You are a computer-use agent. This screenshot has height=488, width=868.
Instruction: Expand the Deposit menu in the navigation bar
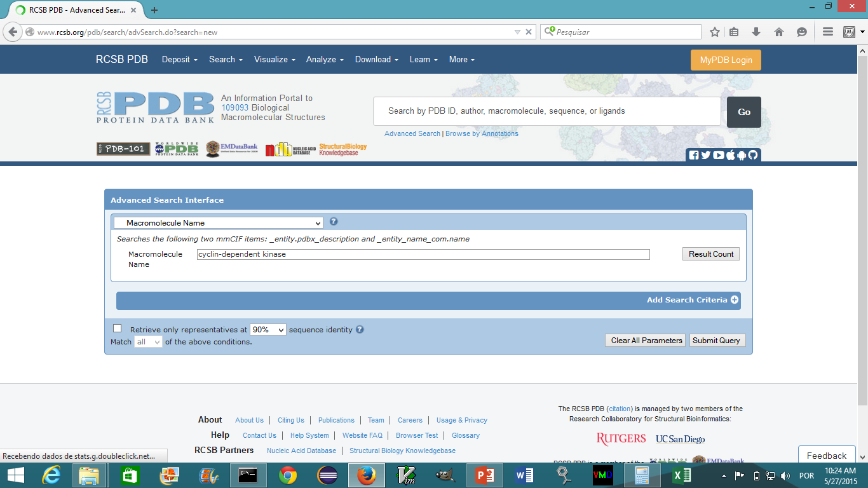pos(180,59)
